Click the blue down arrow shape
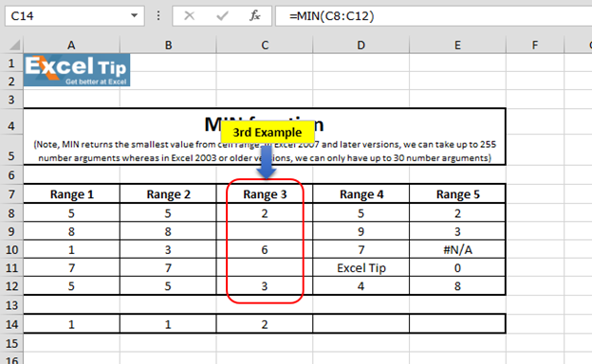The height and width of the screenshot is (364, 592). click(267, 162)
